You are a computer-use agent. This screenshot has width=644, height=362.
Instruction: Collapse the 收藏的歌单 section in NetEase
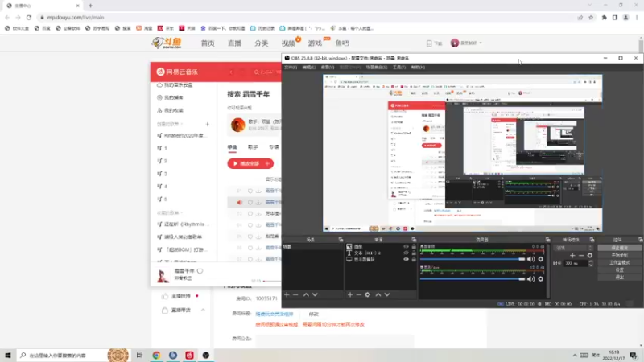click(182, 212)
